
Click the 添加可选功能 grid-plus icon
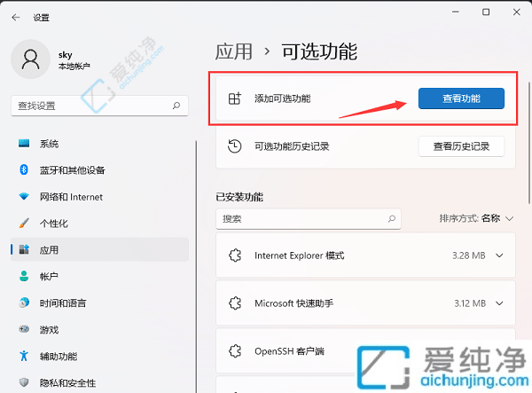tap(235, 98)
